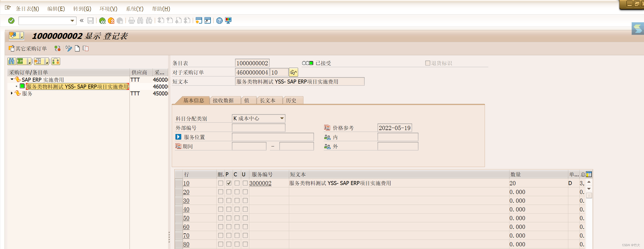Screen dimensions: 644x249
Task: Toggle the C checkbox in row 40
Action: click(237, 209)
